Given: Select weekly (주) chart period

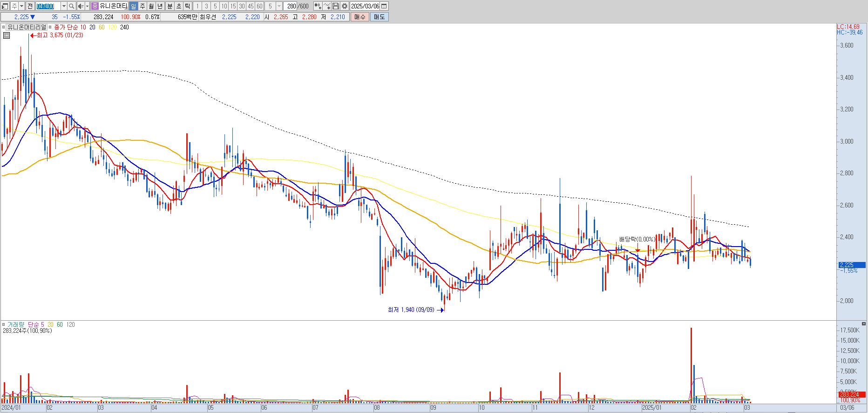Looking at the screenshot, I should [142, 6].
